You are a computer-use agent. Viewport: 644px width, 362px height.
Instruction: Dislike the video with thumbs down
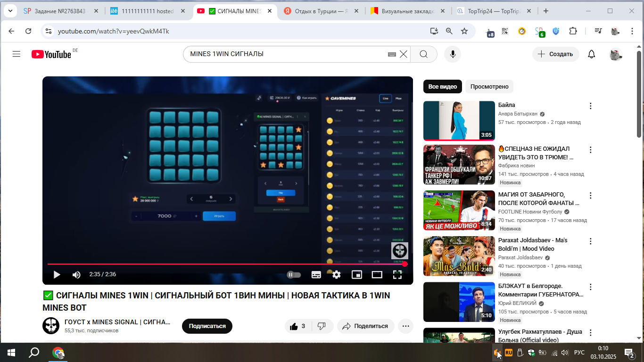[322, 326]
